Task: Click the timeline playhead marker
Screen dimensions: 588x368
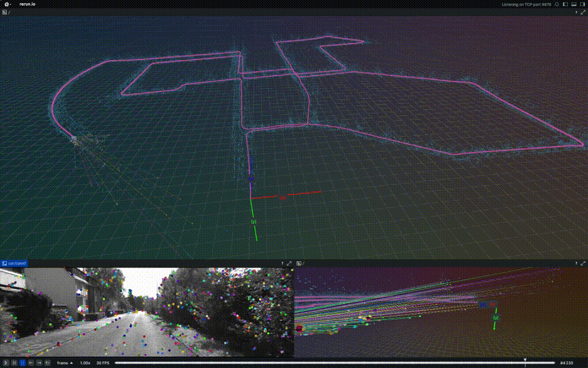Action: (525, 361)
